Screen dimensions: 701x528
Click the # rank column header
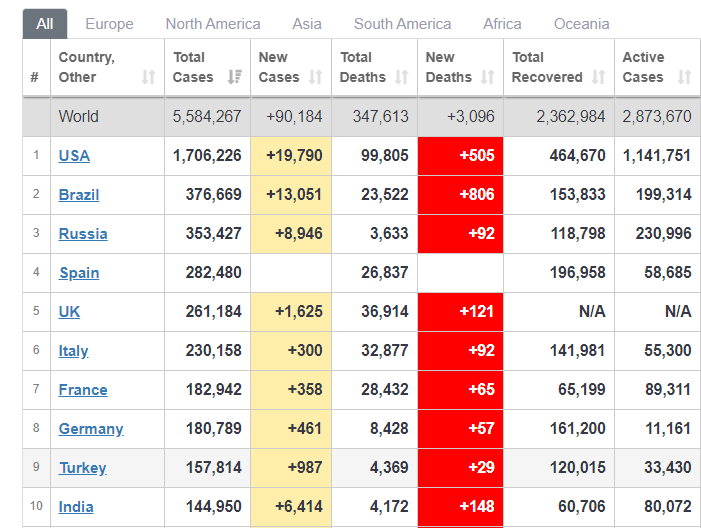[x=35, y=77]
